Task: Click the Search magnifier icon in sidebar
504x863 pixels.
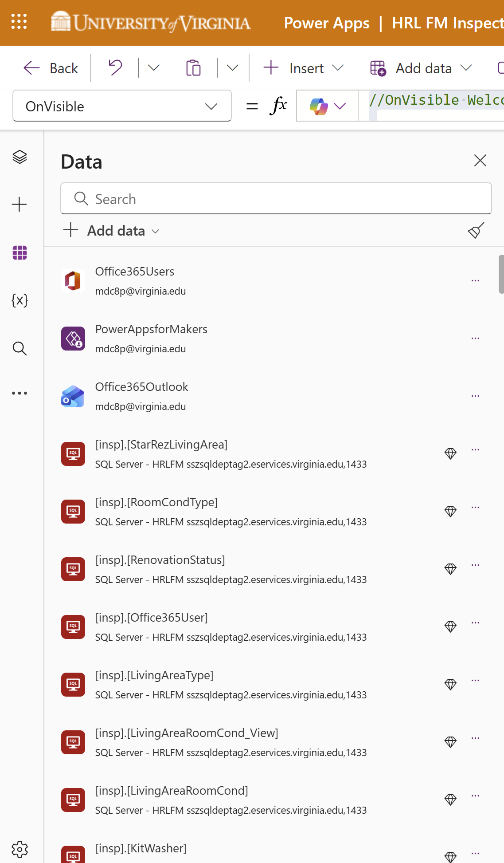Action: pyautogui.click(x=20, y=348)
